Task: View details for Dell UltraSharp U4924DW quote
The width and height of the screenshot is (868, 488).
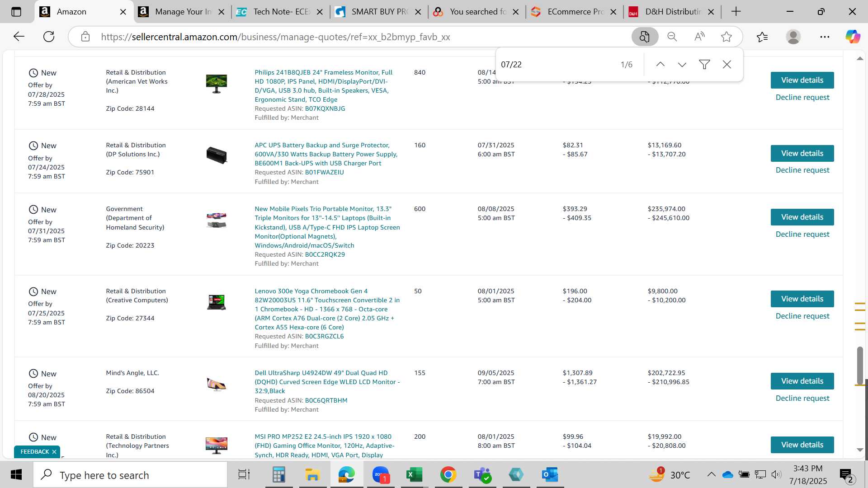Action: [x=802, y=381]
